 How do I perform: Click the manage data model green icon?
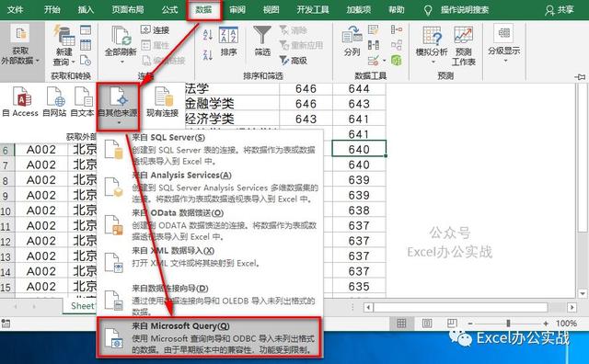click(397, 60)
